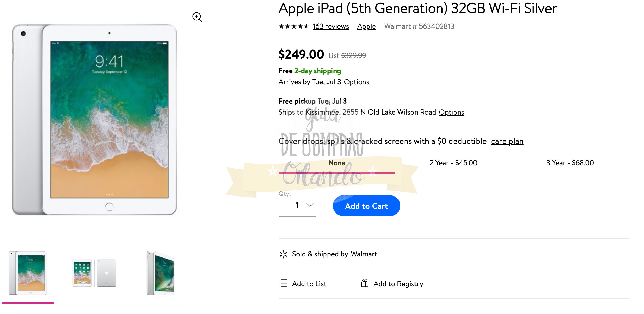Click the zoom magnifier icon above the image
Viewport: 644px width, 314px height.
pos(197,17)
